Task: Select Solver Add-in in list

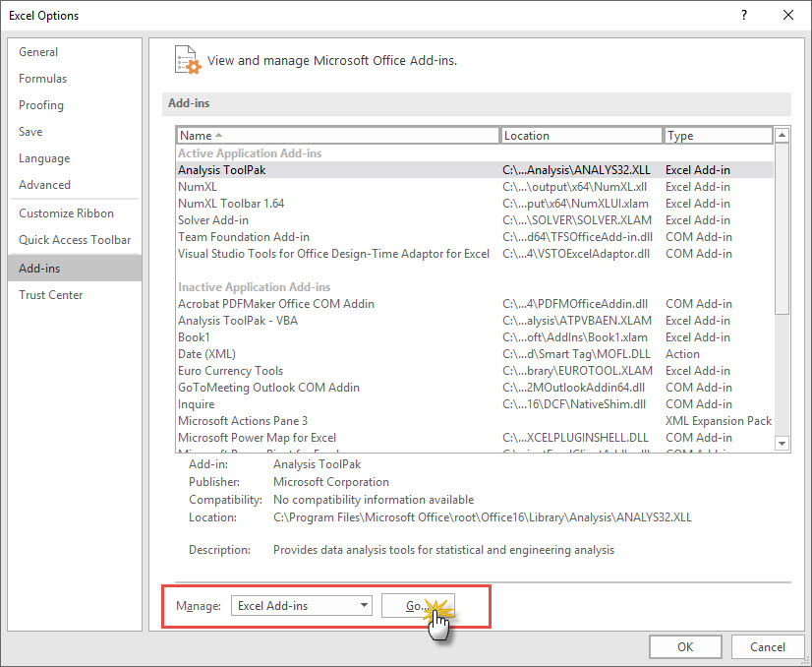Action: (213, 220)
